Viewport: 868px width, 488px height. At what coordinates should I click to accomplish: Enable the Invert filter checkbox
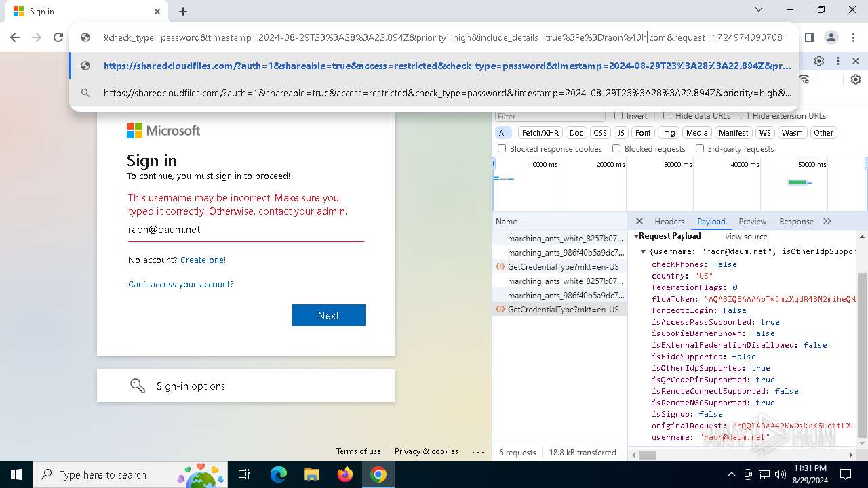point(618,116)
